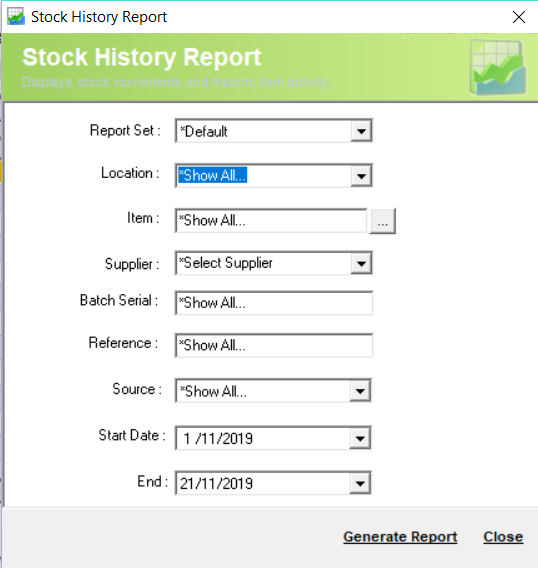Viewport: 538px width, 568px height.
Task: Click the Item text field
Action: 271,220
